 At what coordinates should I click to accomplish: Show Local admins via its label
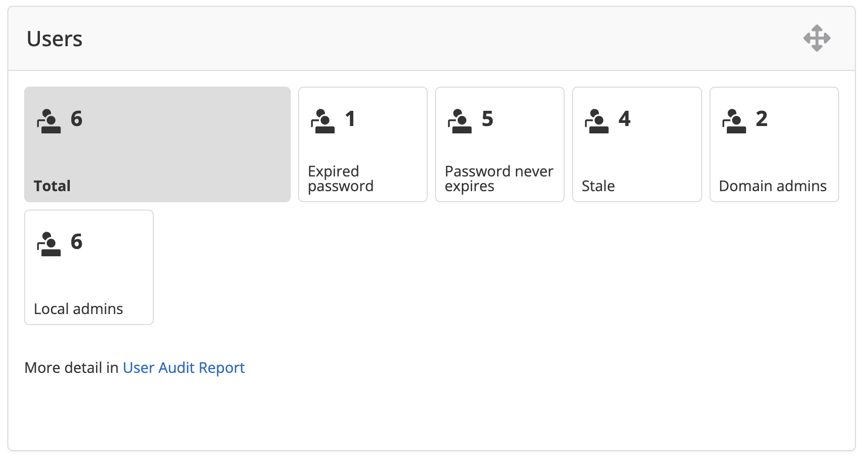point(78,309)
